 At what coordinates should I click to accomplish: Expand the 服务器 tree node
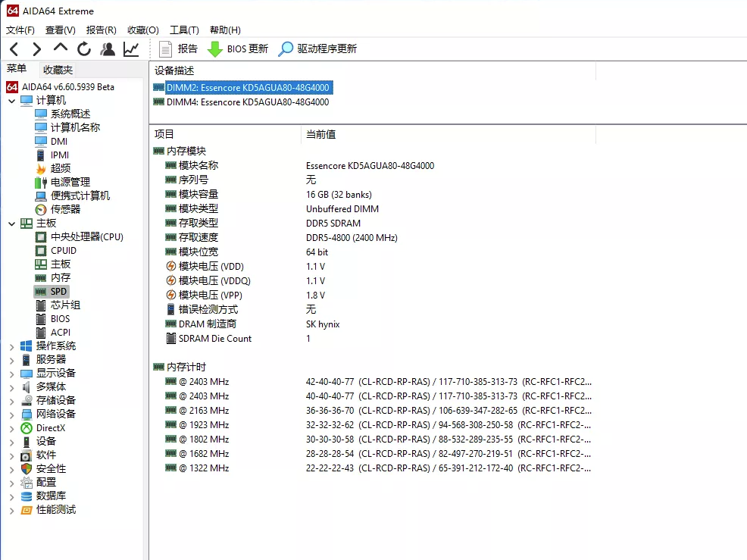(12, 360)
